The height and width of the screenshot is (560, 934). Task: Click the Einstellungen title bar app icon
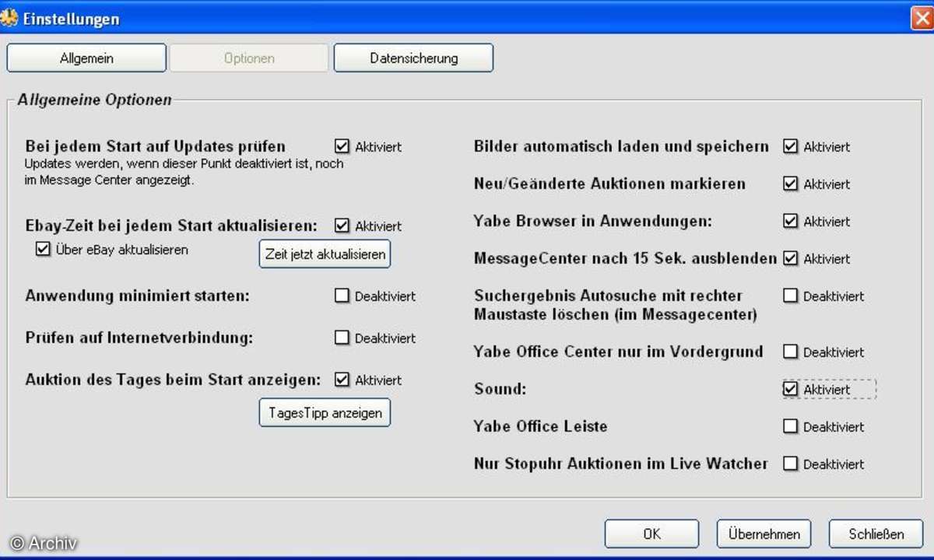(x=9, y=18)
